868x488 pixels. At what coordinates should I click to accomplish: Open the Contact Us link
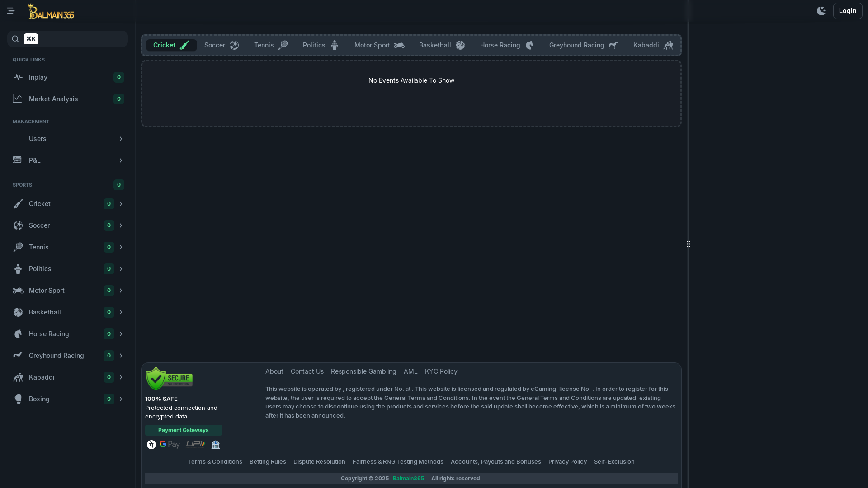point(307,371)
